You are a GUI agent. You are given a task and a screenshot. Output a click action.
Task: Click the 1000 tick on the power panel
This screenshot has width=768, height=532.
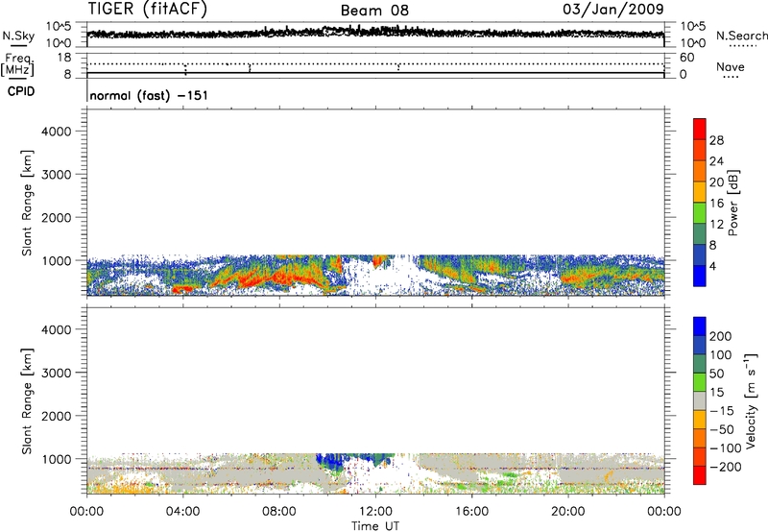point(57,260)
